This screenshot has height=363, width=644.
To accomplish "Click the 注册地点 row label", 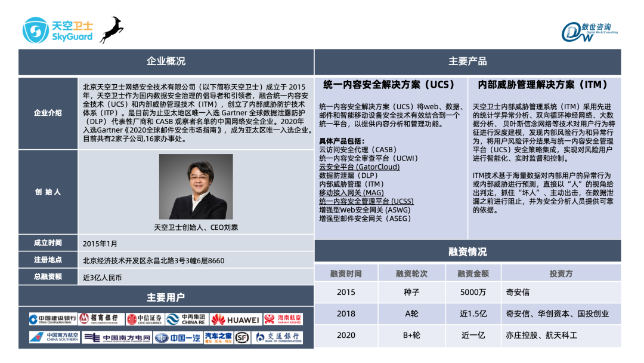I will coord(48,260).
